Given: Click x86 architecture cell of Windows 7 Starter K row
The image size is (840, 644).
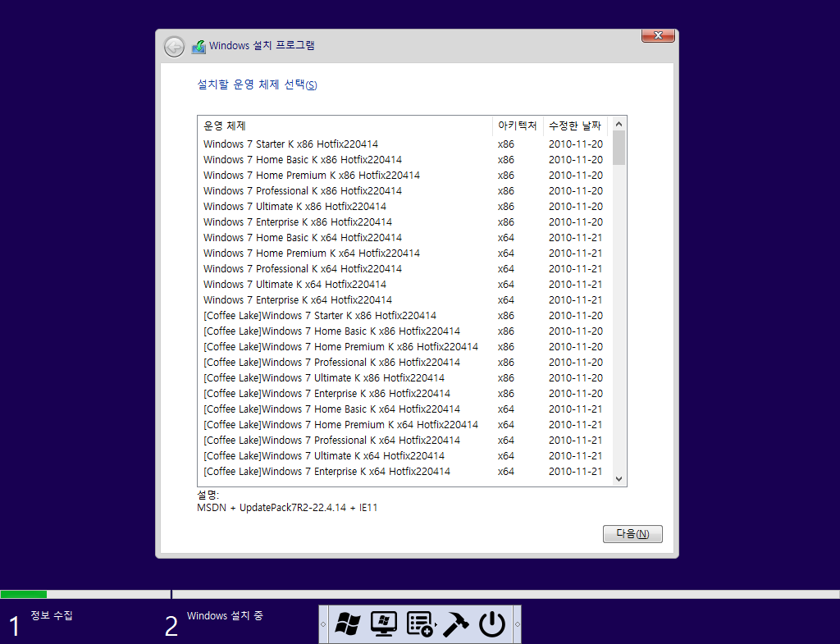Looking at the screenshot, I should [505, 144].
